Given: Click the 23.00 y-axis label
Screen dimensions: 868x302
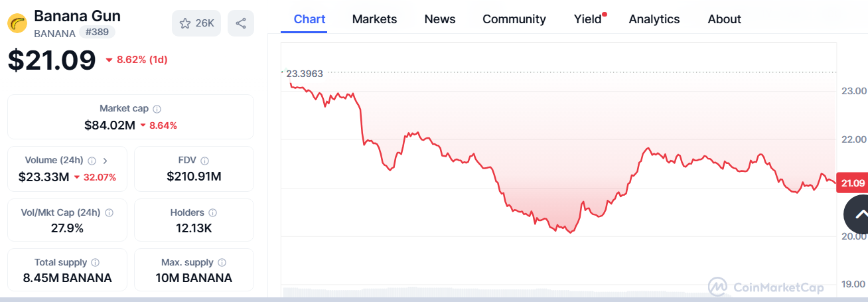Looking at the screenshot, I should [854, 91].
